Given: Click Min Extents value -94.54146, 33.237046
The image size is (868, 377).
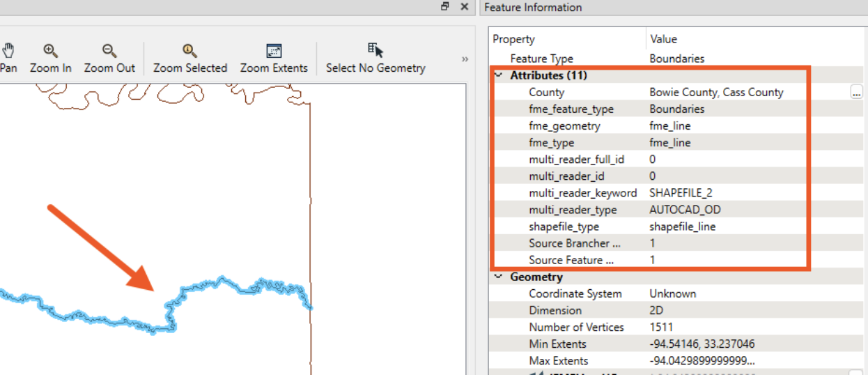Looking at the screenshot, I should coord(702,344).
